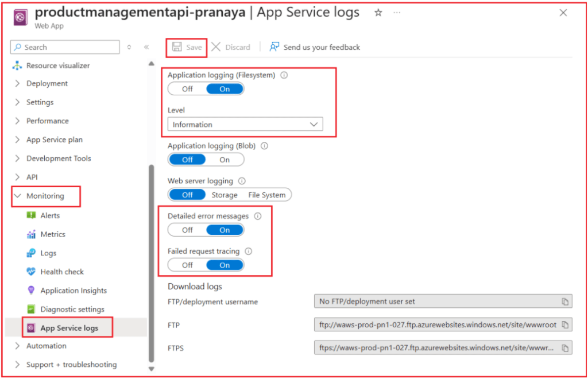Turn Application logging (Filesystem) Off
Viewport: 588px width, 379px height.
187,89
